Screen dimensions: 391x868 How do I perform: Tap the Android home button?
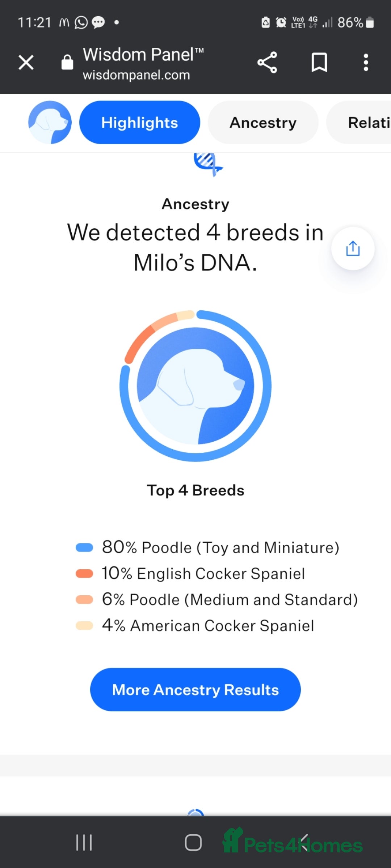(193, 843)
